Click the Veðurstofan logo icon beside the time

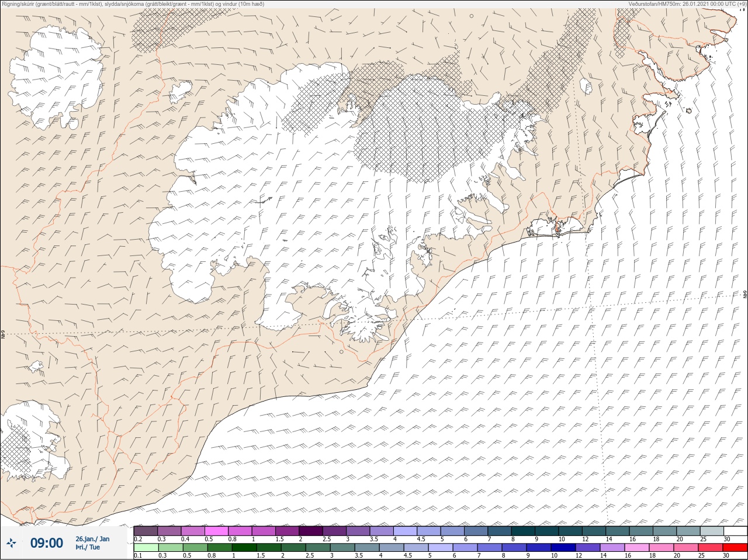[x=12, y=543]
